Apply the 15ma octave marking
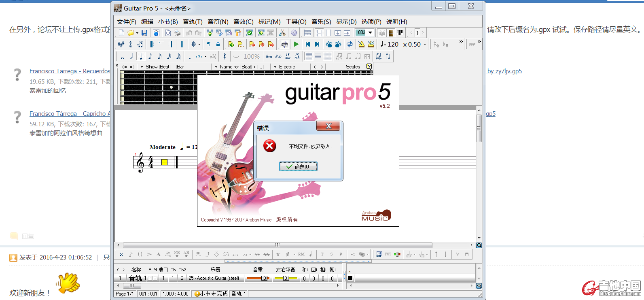Viewport: 644px width, 300px height. pyautogui.click(x=288, y=56)
